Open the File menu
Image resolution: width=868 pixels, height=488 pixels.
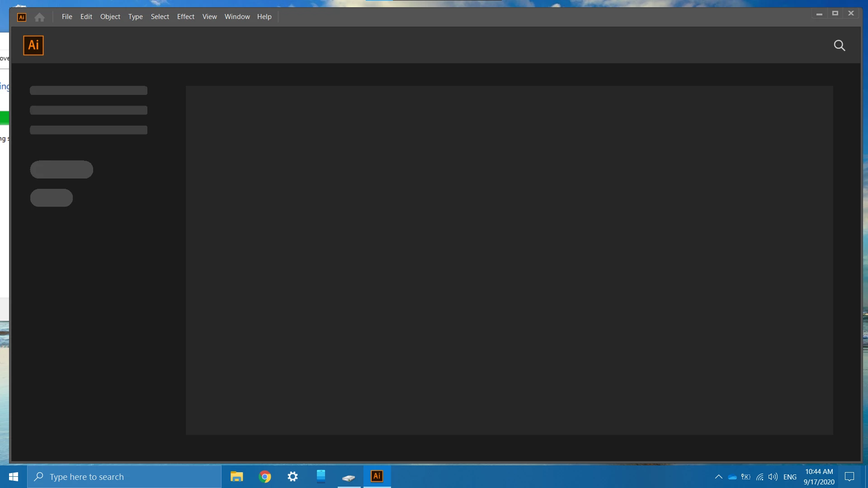click(67, 17)
